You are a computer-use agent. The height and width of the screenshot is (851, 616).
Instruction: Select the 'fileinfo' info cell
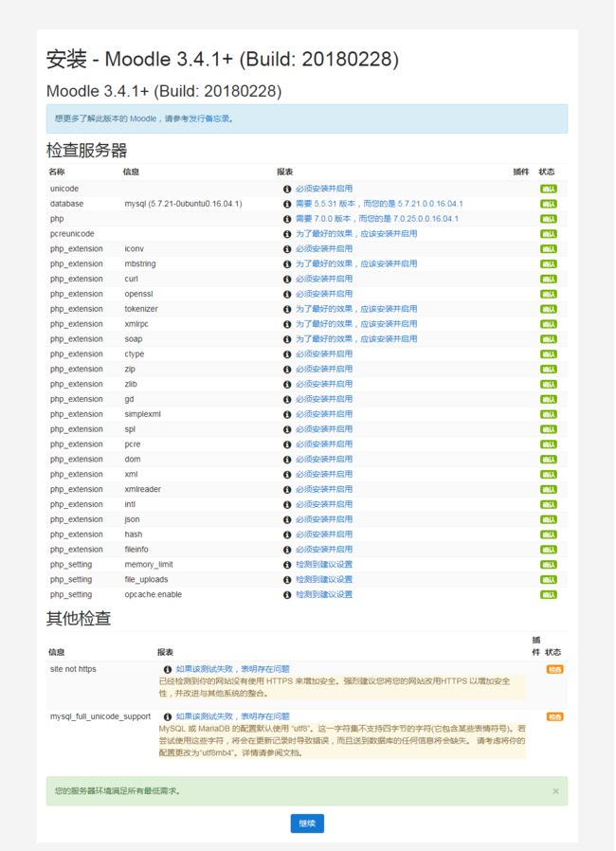coord(136,550)
